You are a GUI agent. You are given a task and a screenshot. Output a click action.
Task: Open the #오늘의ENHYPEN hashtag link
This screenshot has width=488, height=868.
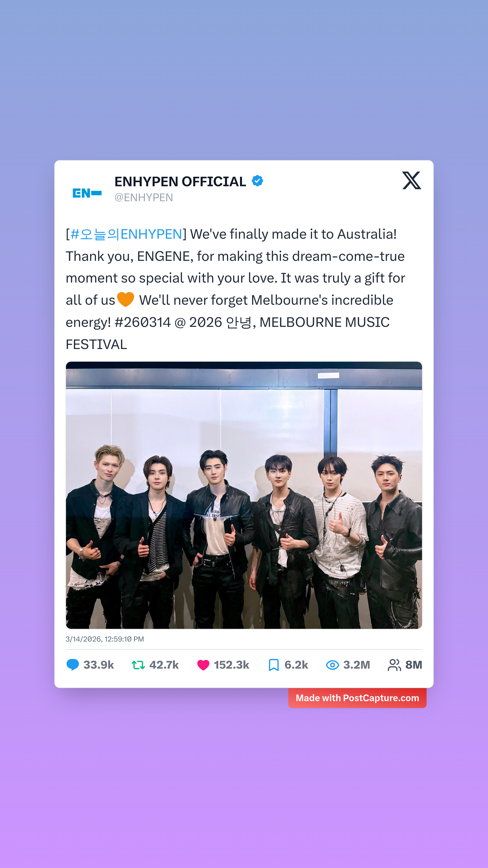(126, 234)
